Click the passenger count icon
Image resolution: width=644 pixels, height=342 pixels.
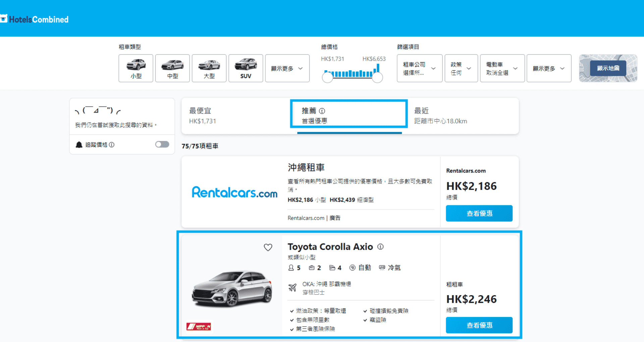pos(291,268)
